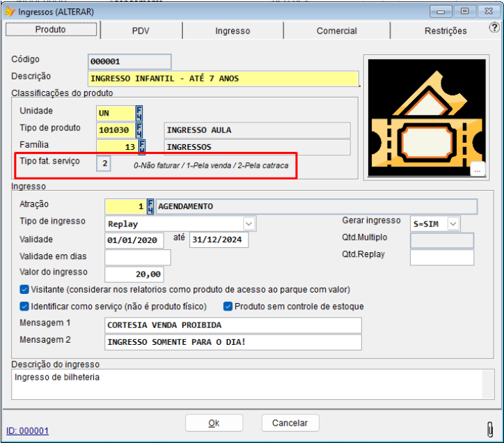Click the F4 lookup icon beside Unidade
The width and height of the screenshot is (504, 443).
(139, 113)
